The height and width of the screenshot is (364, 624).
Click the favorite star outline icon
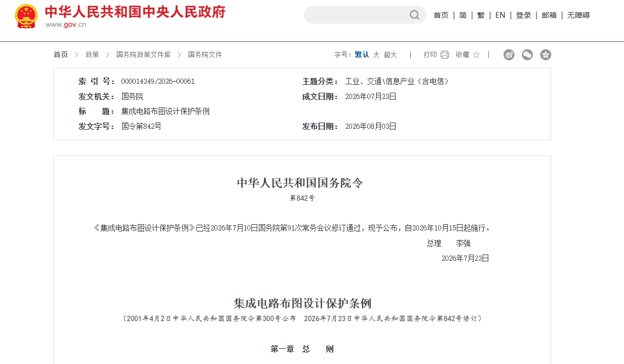[476, 54]
